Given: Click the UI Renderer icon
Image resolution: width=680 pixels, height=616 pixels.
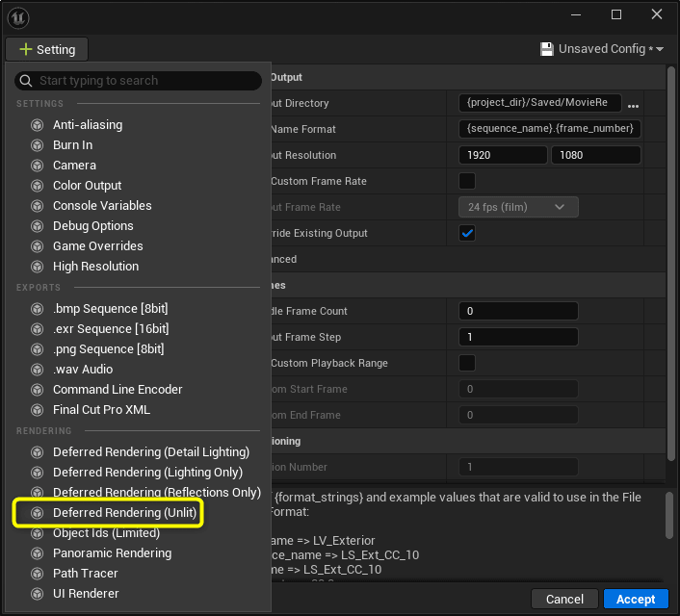Looking at the screenshot, I should (38, 594).
